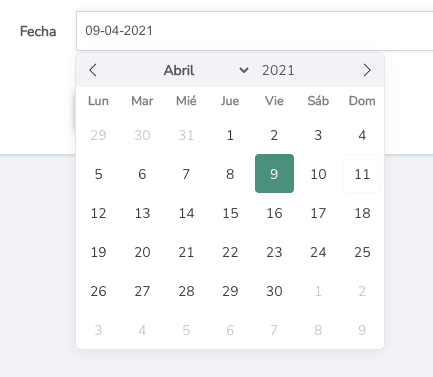433x377 pixels.
Task: Go to previous month with left arrow
Action: [x=93, y=70]
